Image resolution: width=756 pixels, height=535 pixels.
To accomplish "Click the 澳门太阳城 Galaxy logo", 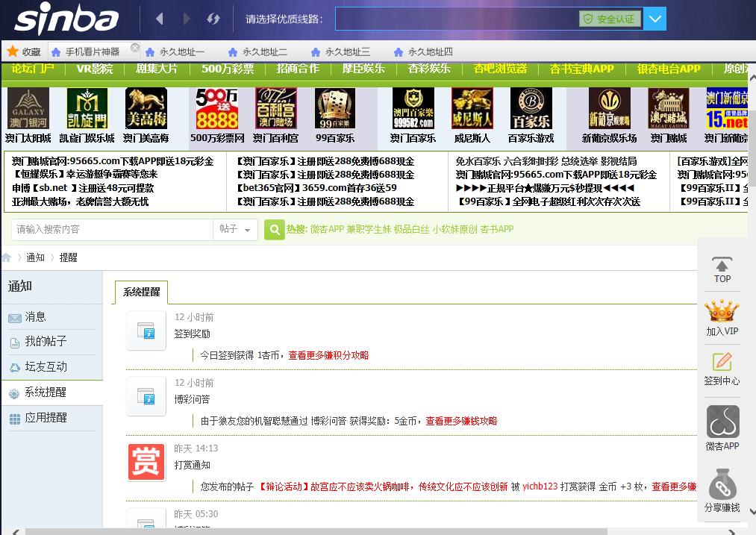I will (28, 108).
